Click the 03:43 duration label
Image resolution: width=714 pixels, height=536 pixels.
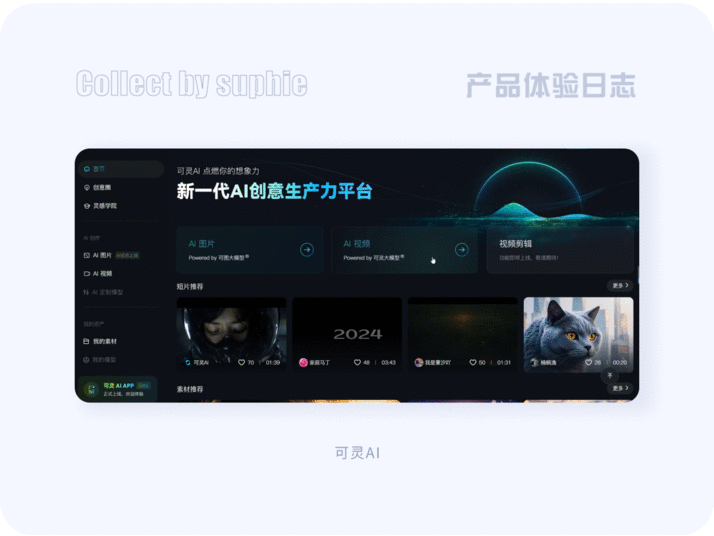pos(388,362)
